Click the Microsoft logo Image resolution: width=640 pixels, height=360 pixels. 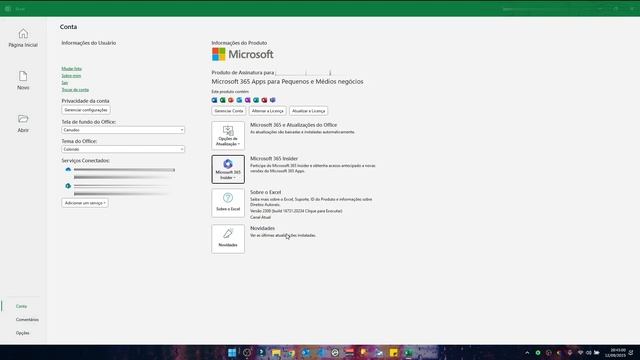click(x=242, y=54)
